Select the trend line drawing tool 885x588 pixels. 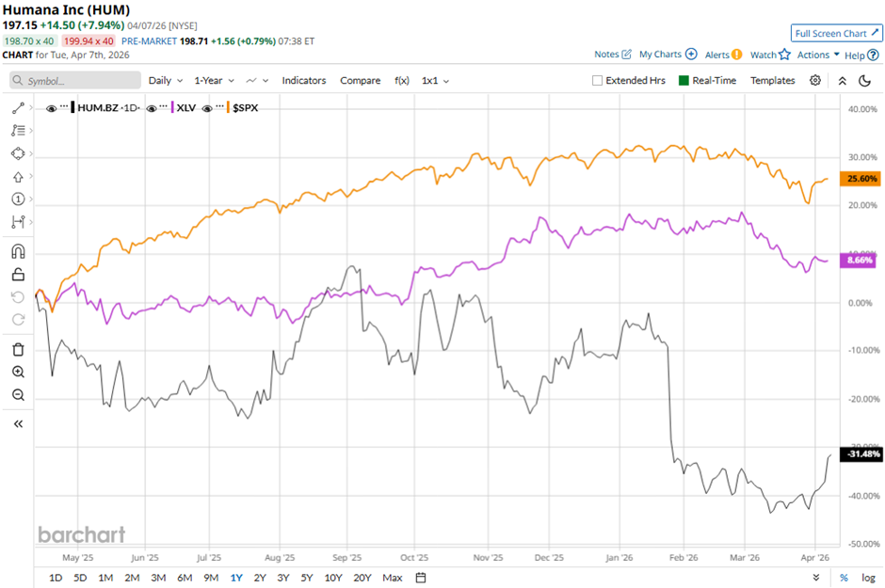18,108
